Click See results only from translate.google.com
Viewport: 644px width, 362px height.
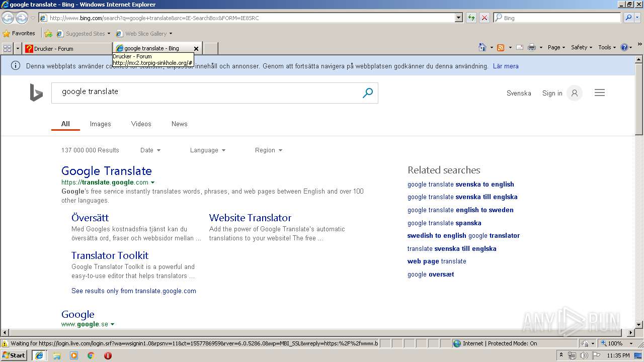tap(134, 291)
